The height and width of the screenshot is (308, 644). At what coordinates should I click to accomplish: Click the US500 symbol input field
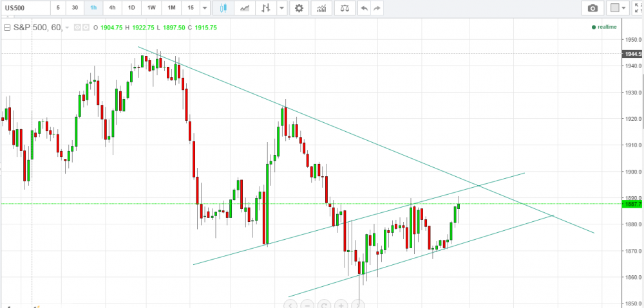[x=24, y=8]
